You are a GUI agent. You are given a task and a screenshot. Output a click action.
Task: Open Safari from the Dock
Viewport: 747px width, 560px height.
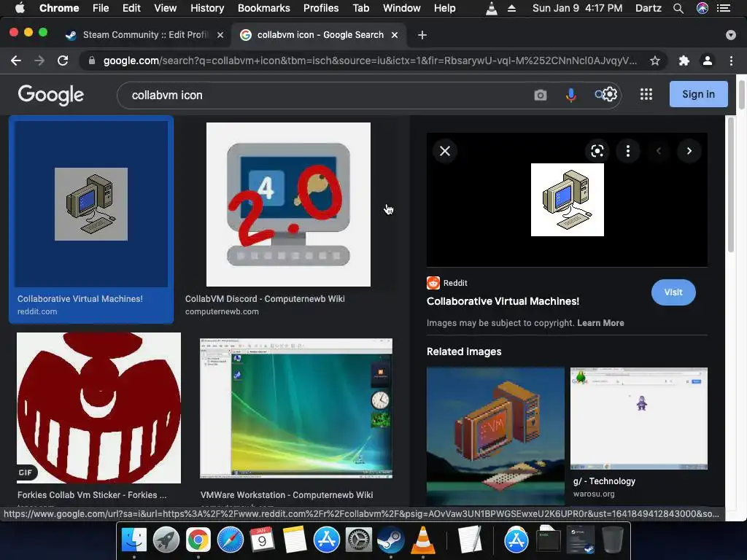(x=230, y=540)
